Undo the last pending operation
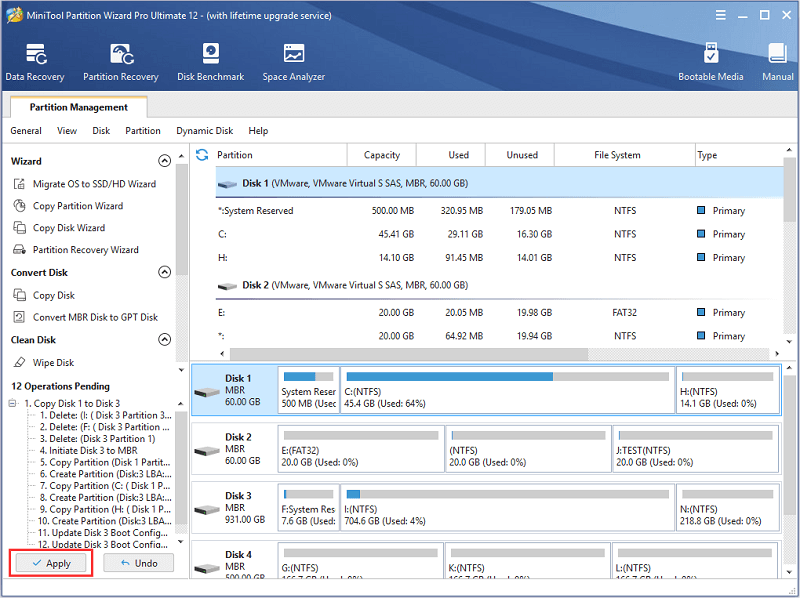Image resolution: width=800 pixels, height=598 pixels. [139, 563]
